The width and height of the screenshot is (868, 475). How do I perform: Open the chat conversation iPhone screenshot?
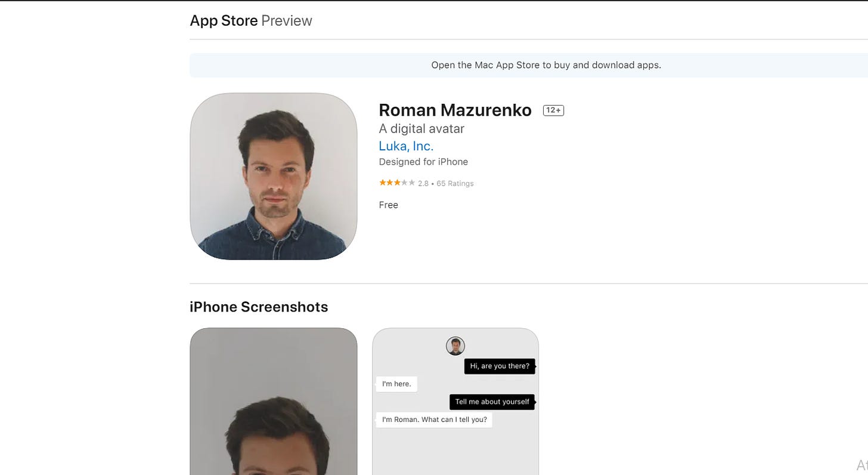click(455, 402)
